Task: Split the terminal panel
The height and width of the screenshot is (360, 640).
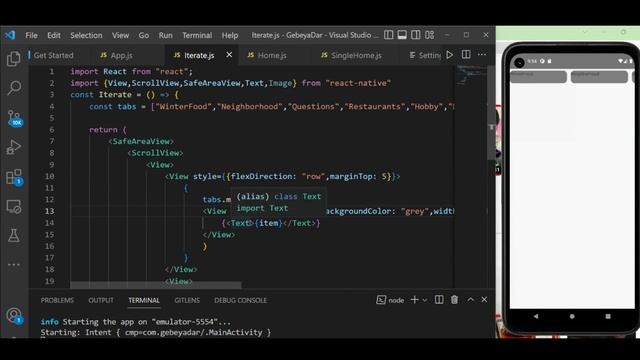Action: [x=439, y=300]
